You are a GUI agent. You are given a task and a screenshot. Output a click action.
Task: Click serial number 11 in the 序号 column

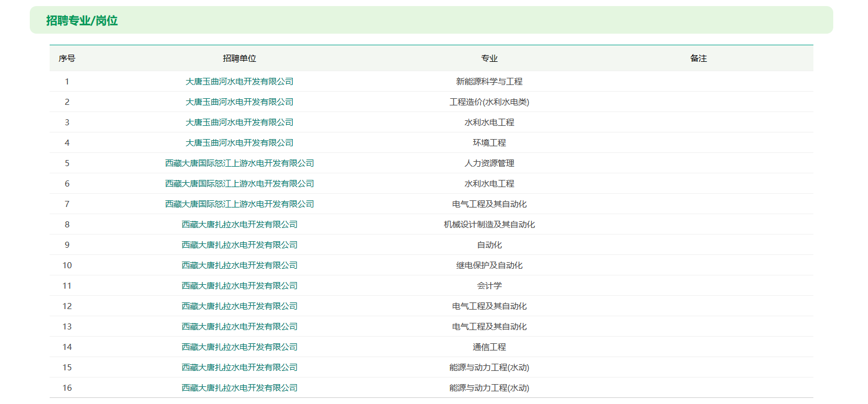(x=67, y=286)
